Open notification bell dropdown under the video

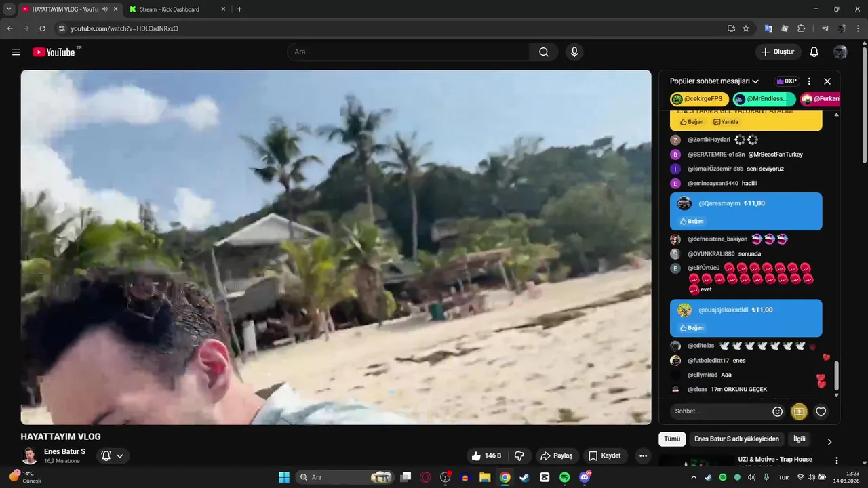(x=113, y=456)
